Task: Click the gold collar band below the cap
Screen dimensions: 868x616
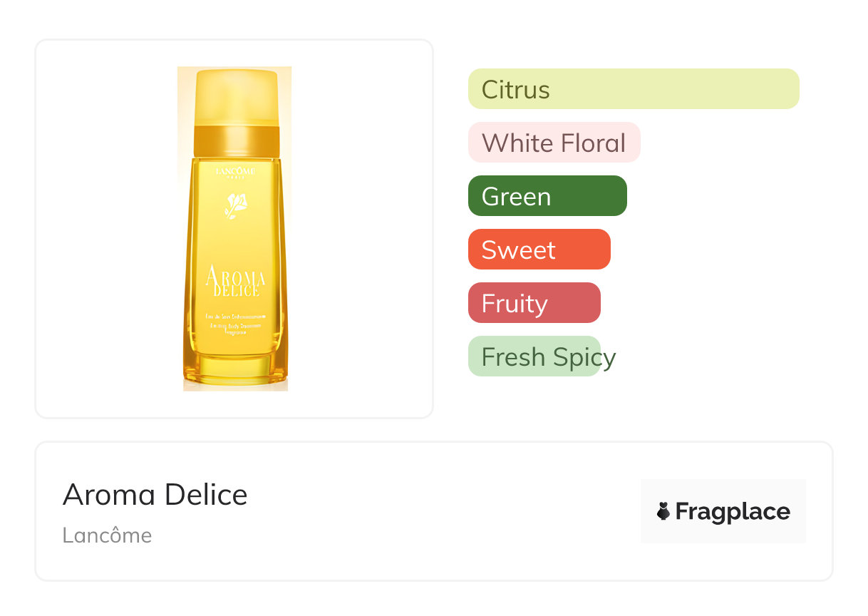Action: click(234, 140)
